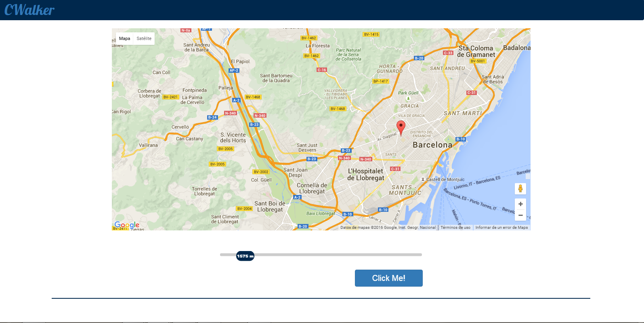Open Street View pegman icon
Viewport: 644px width, 323px height.
(x=520, y=189)
